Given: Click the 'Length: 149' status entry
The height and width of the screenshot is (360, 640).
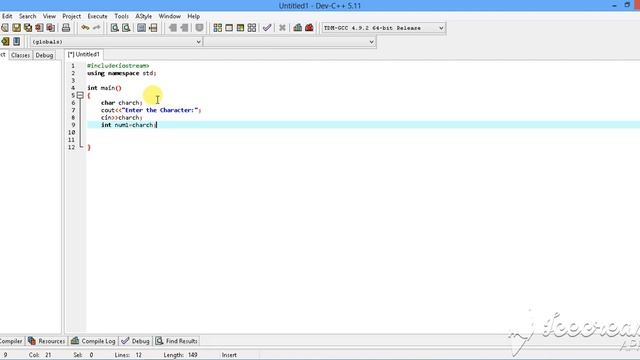Looking at the screenshot, I should tap(180, 355).
